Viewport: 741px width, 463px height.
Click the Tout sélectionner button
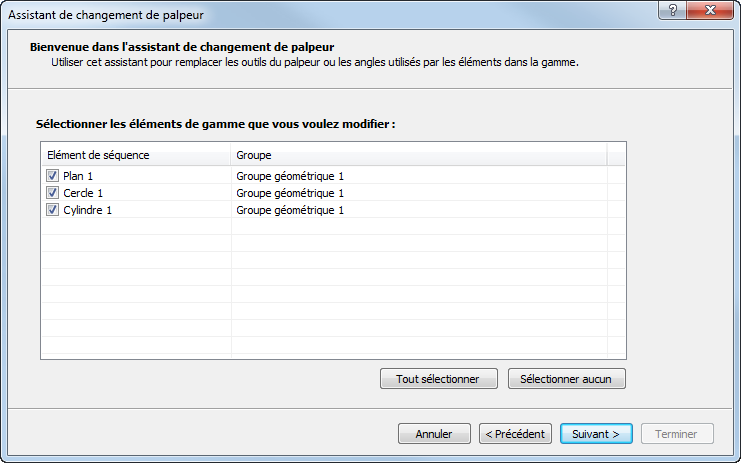[x=438, y=379]
